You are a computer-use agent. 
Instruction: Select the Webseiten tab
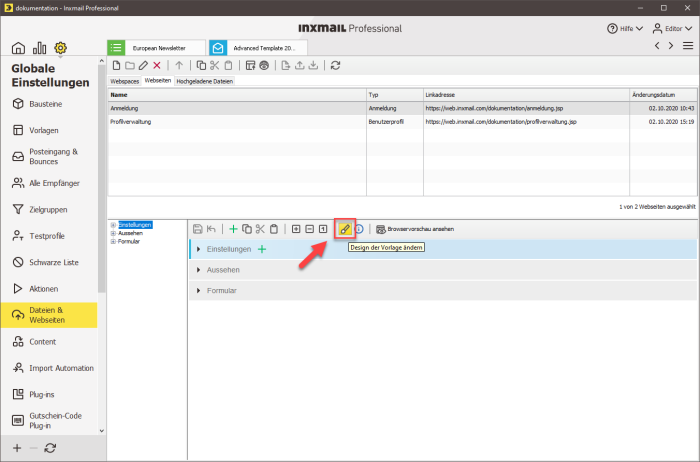pos(158,81)
